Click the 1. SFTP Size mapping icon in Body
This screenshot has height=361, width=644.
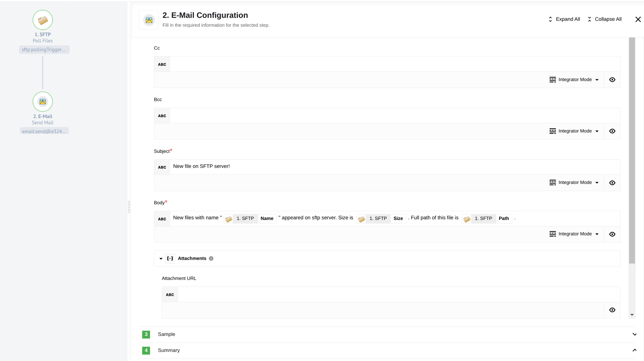361,218
